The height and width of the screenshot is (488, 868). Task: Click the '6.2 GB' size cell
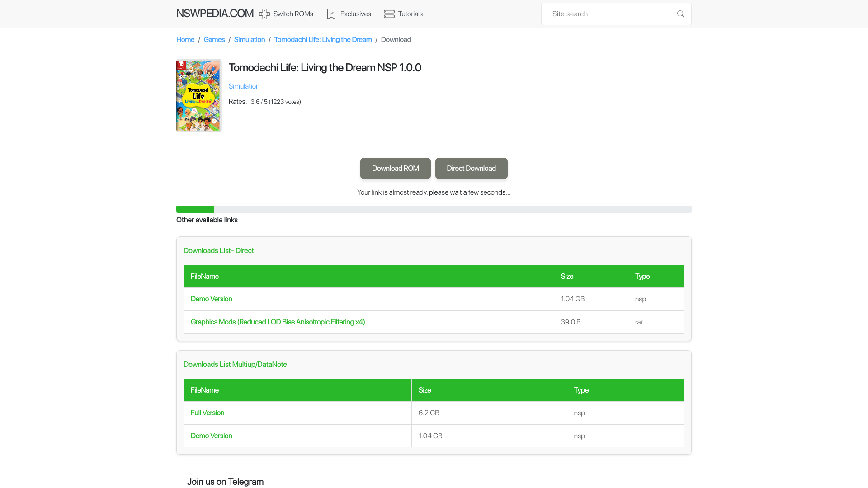click(x=489, y=413)
